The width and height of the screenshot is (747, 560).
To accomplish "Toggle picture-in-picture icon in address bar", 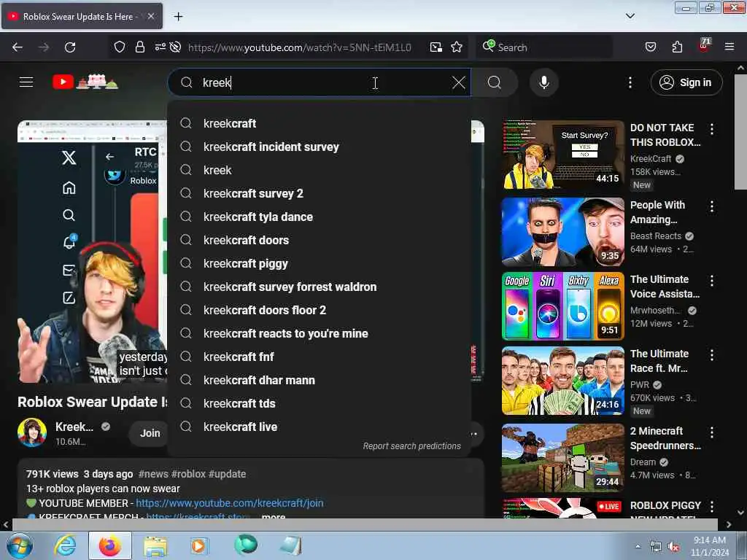I will 436,47.
